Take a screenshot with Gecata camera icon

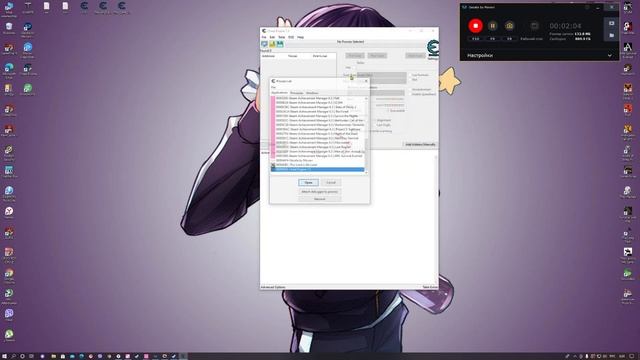(x=509, y=26)
